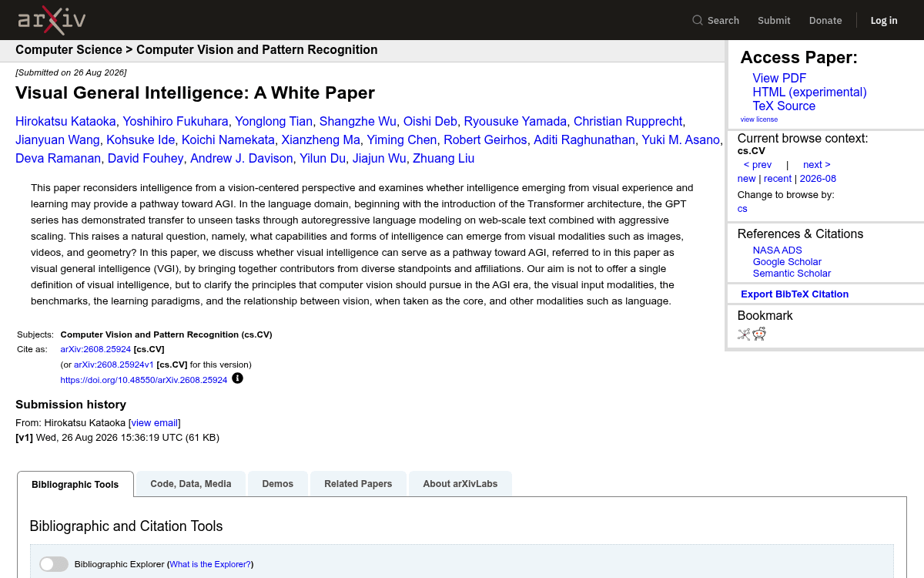Select the Related Papers tab
The image size is (924, 578).
[x=358, y=484]
